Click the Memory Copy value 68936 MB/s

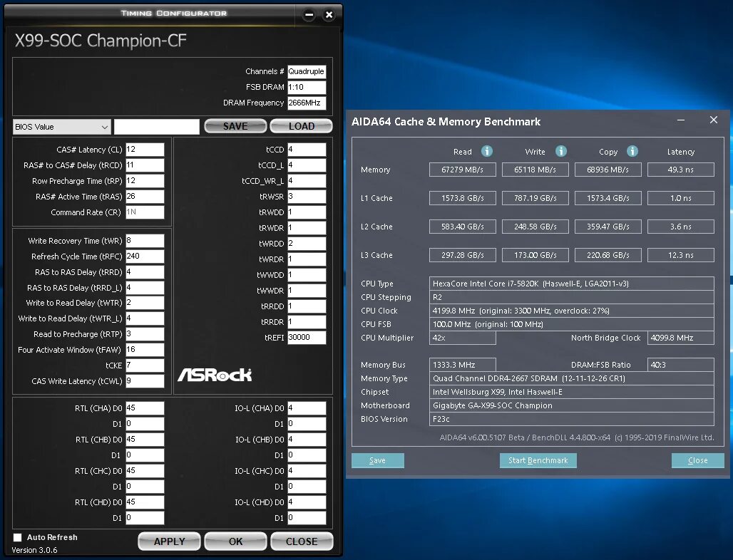coord(608,170)
